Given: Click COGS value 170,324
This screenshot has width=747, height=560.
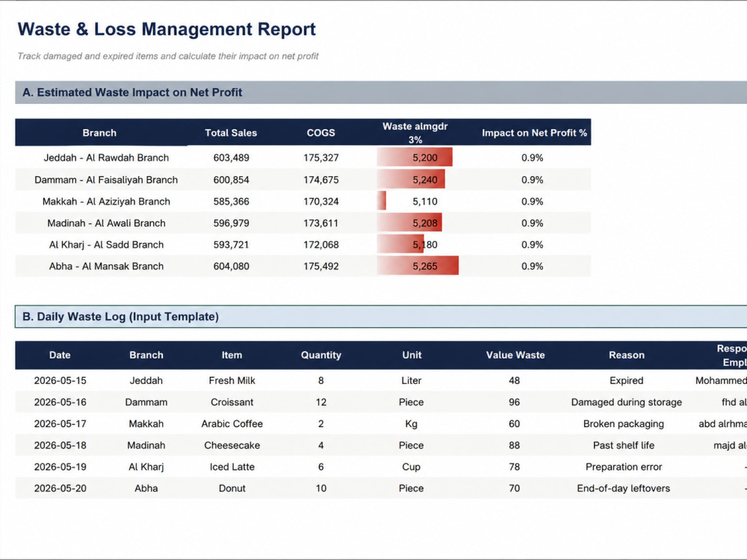Looking at the screenshot, I should (x=321, y=202).
